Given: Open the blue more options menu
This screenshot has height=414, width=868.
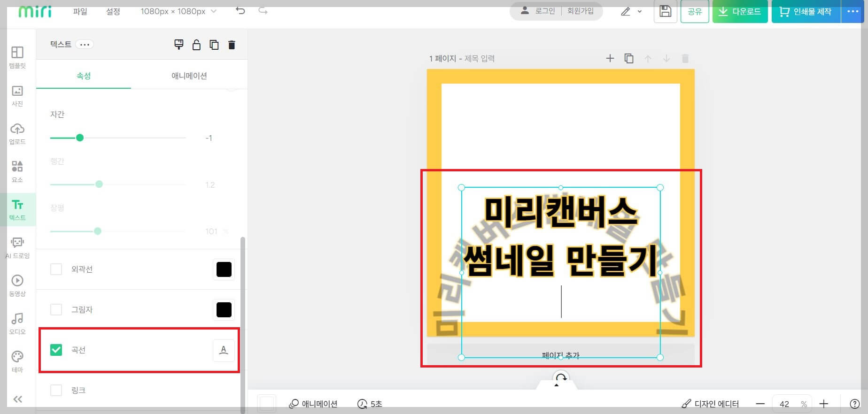Looking at the screenshot, I should coord(852,11).
